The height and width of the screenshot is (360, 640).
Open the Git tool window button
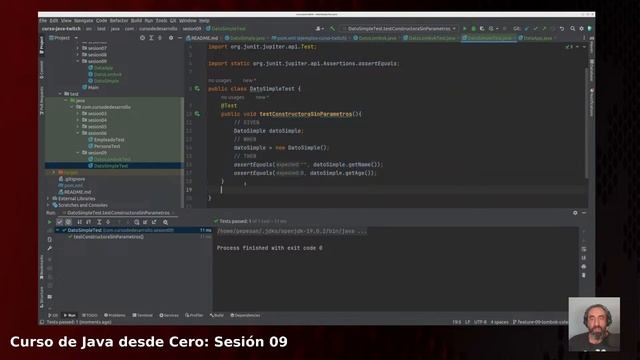pyautogui.click(x=53, y=316)
